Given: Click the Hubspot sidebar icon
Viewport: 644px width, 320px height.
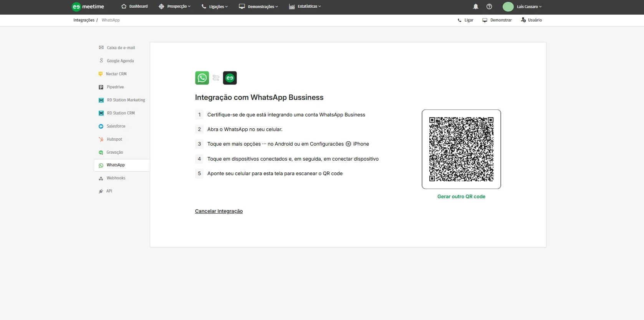Looking at the screenshot, I should point(101,139).
